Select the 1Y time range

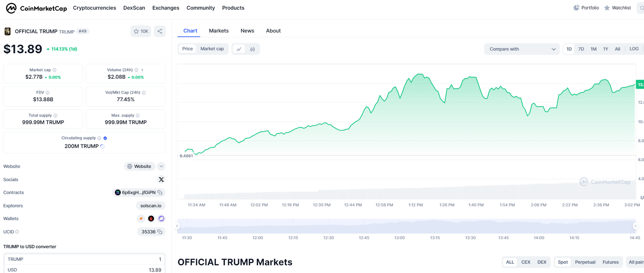606,49
